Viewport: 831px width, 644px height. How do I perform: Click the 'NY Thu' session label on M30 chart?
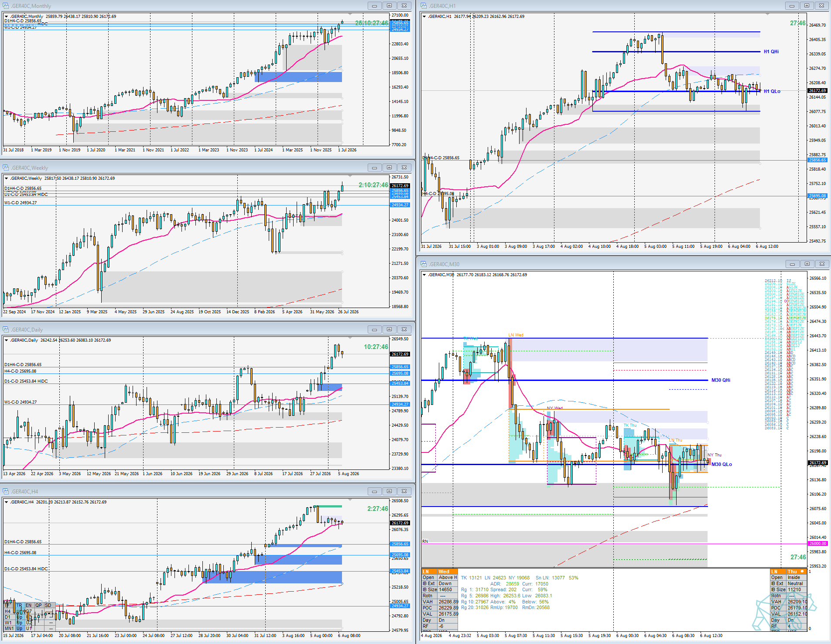(715, 455)
